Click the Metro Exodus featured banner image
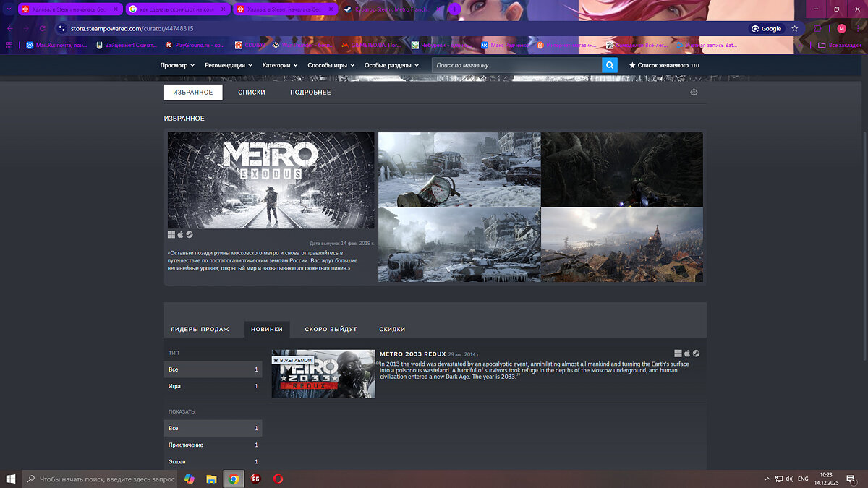The height and width of the screenshot is (488, 868). 271,180
